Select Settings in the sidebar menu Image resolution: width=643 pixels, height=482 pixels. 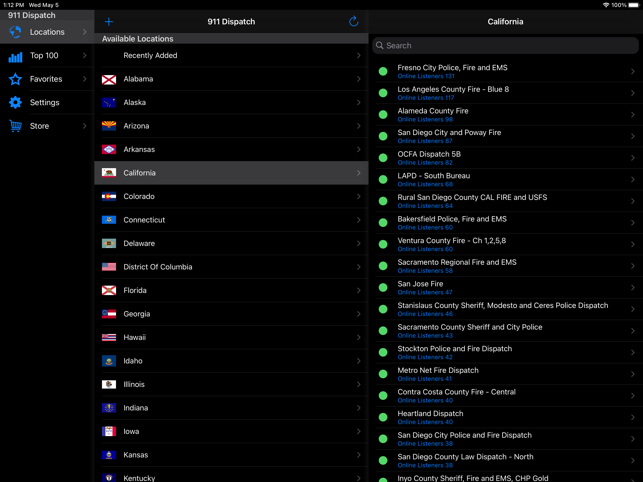[x=47, y=103]
